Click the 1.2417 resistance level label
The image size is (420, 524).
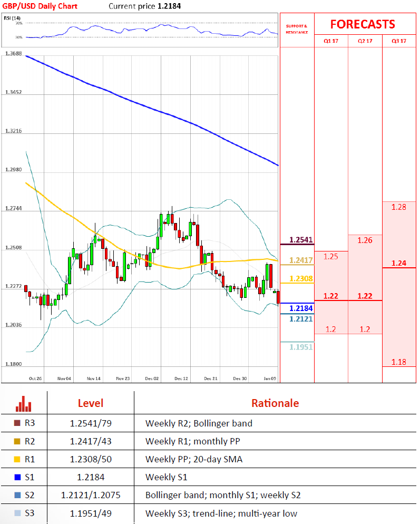coord(300,260)
